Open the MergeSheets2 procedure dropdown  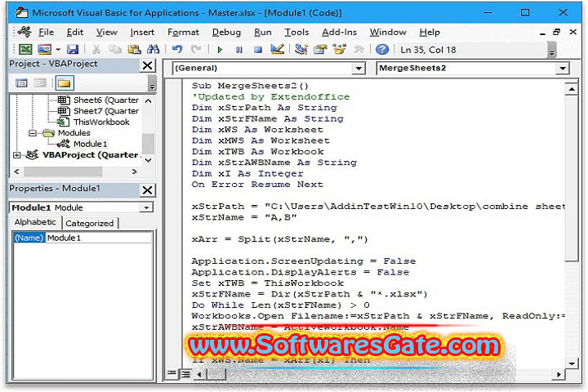tap(563, 69)
